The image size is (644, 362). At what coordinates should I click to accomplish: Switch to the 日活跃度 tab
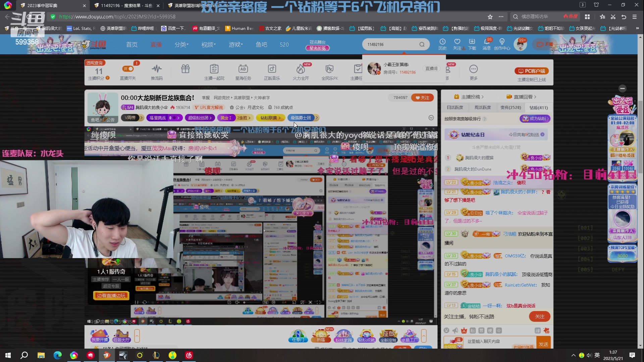(x=455, y=108)
